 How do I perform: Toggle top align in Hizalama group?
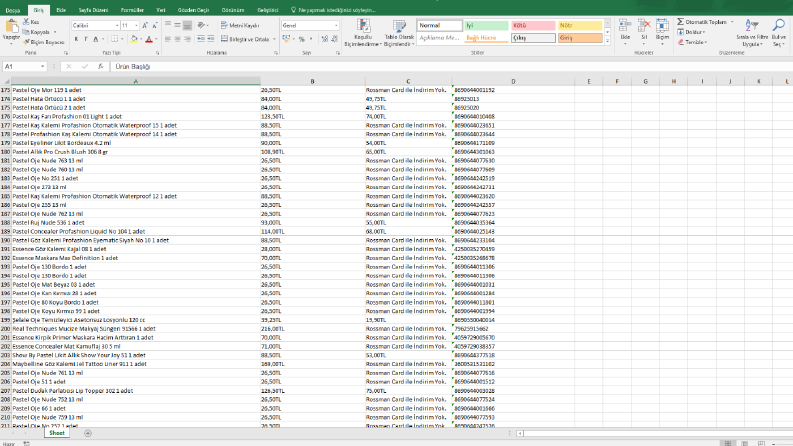point(168,25)
